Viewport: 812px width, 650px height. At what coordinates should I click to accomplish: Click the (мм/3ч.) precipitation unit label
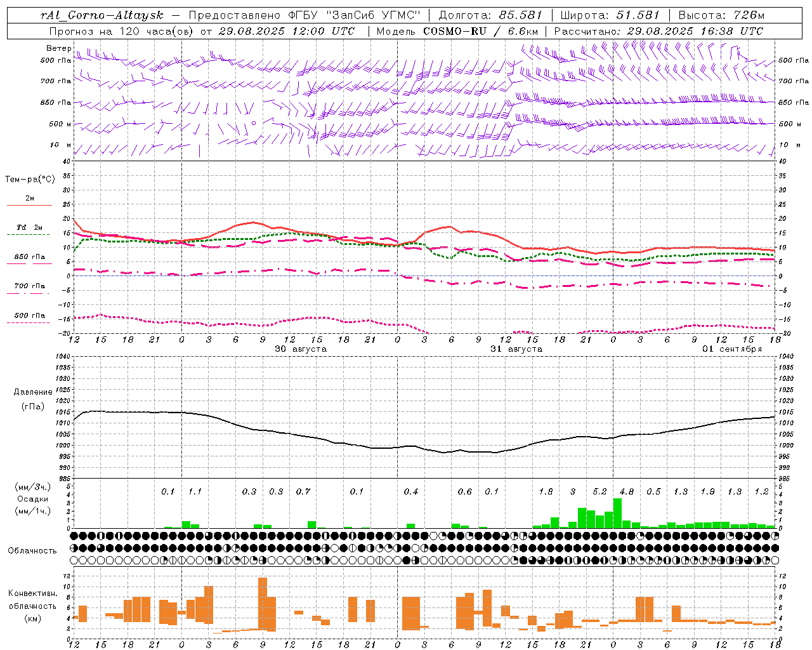pyautogui.click(x=34, y=487)
